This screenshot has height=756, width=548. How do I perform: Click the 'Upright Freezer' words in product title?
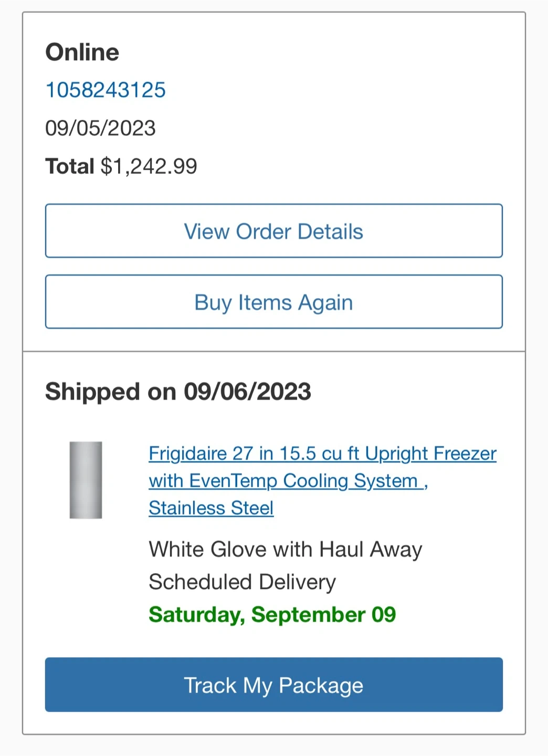430,454
